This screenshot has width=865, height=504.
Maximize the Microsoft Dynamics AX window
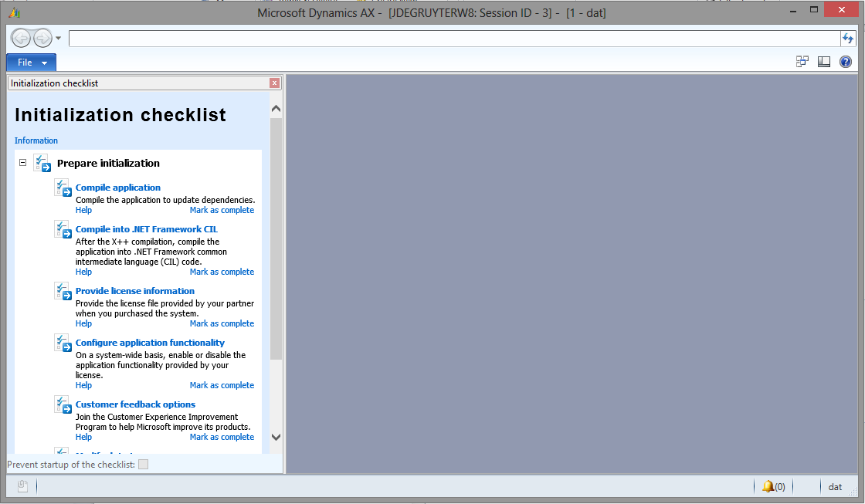pos(814,10)
